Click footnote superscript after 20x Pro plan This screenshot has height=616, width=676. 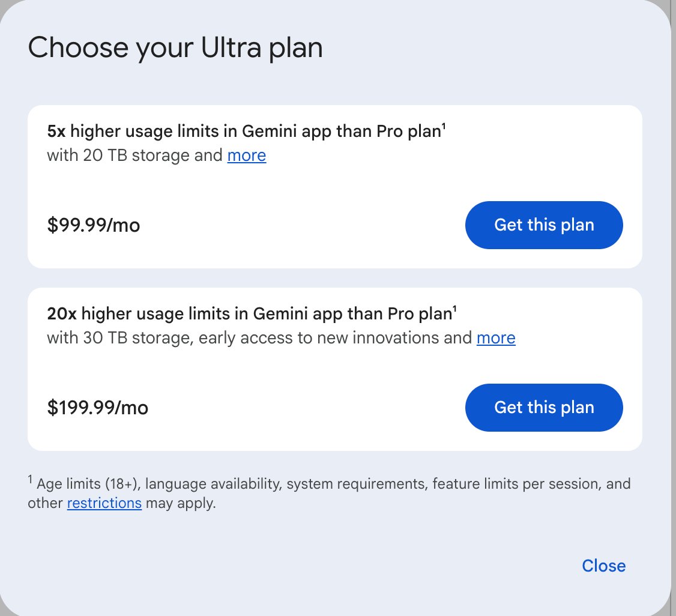click(455, 309)
